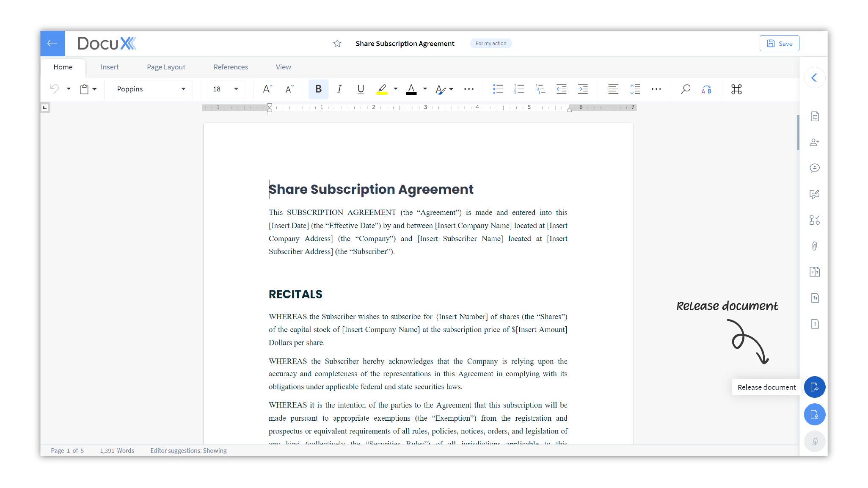The height and width of the screenshot is (488, 868).
Task: Open more font options ellipsis
Action: coord(468,89)
